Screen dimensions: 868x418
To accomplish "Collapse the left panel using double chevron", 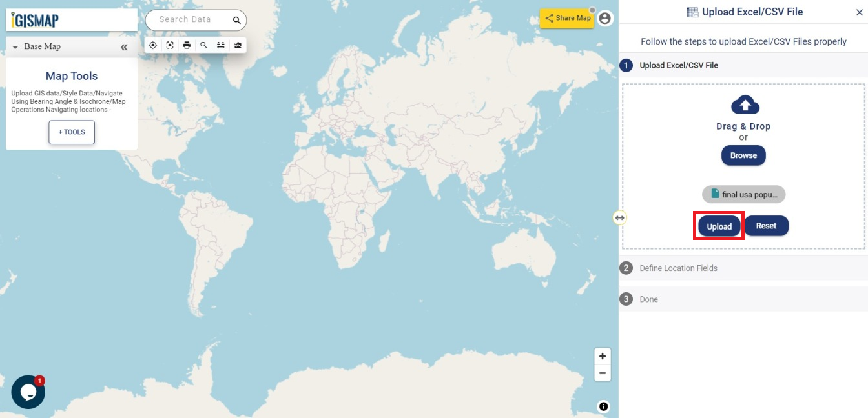I will click(123, 46).
